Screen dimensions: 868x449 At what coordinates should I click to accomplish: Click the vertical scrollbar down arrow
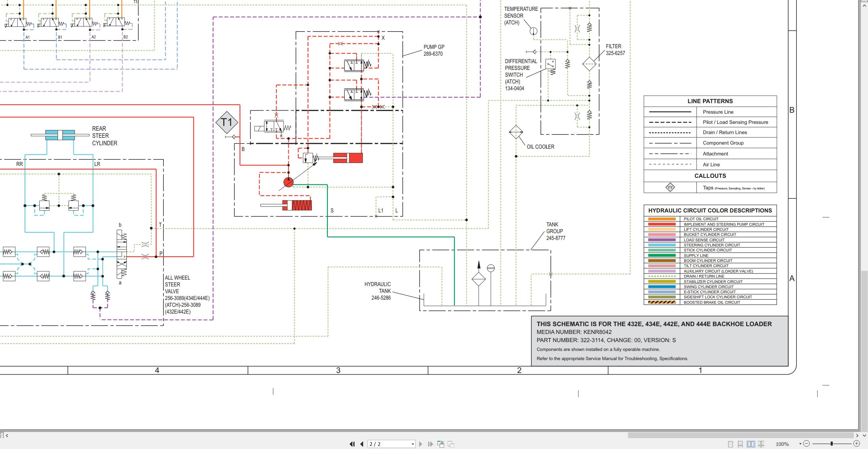(x=864, y=435)
